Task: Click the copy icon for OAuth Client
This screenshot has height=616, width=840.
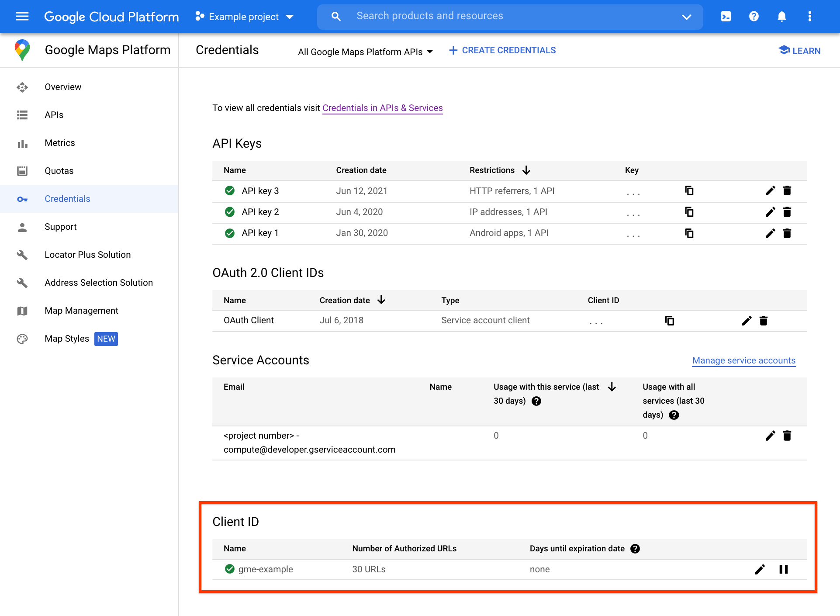Action: point(670,320)
